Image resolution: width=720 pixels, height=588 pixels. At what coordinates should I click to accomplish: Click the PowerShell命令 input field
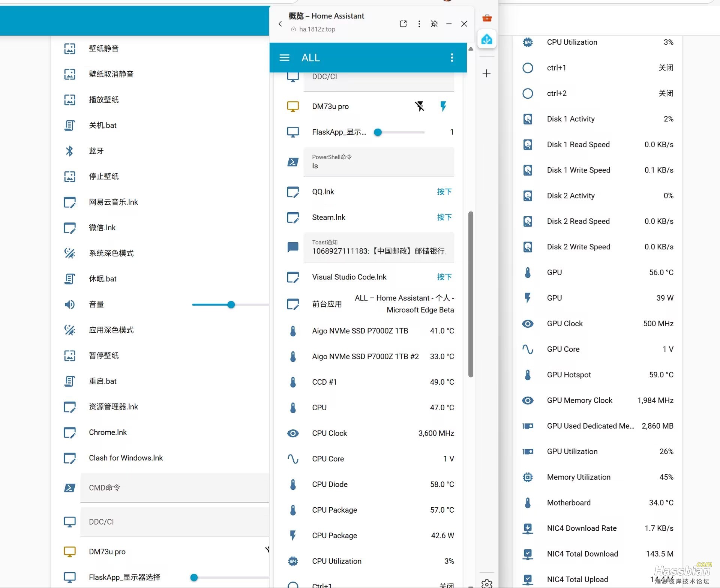coord(379,162)
